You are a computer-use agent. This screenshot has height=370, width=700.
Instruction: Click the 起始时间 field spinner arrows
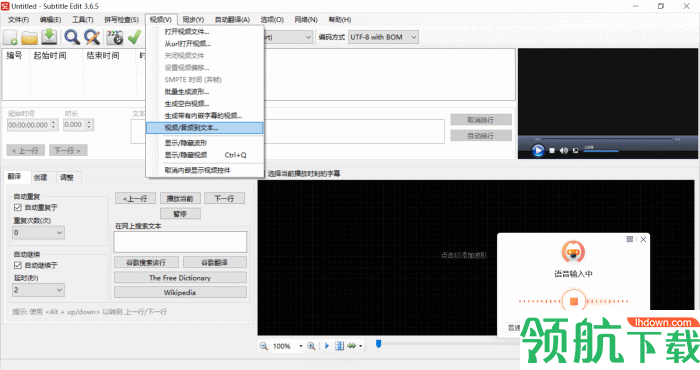[54, 125]
